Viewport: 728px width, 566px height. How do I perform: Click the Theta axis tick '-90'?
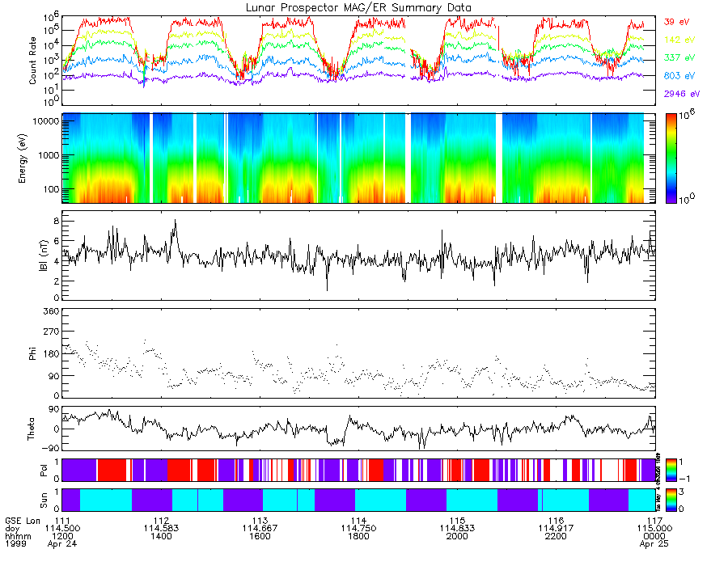click(51, 448)
